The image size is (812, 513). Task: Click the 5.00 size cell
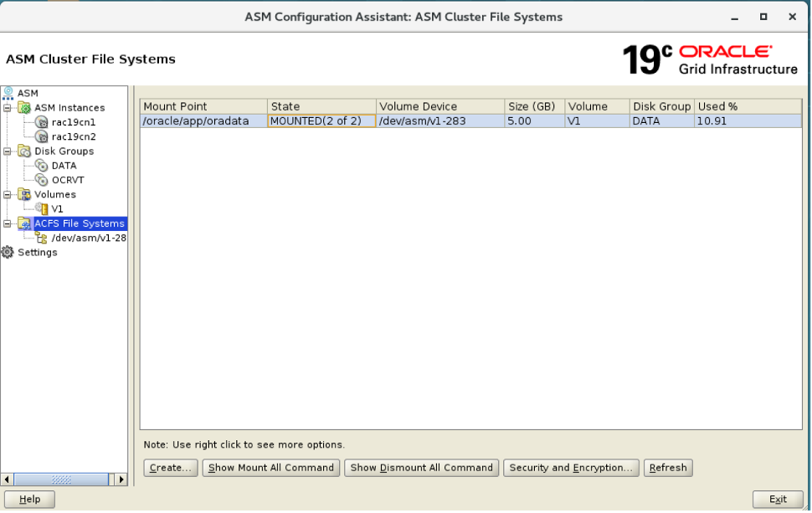[534, 121]
